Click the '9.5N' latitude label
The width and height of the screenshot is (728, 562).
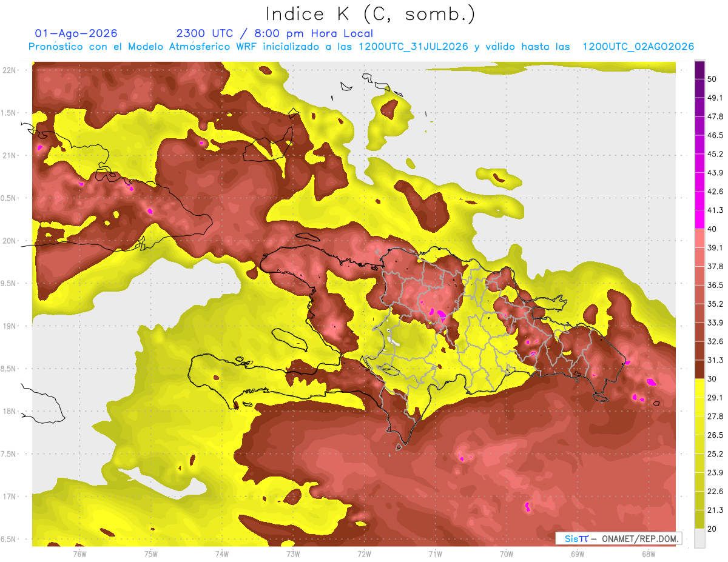[9, 284]
